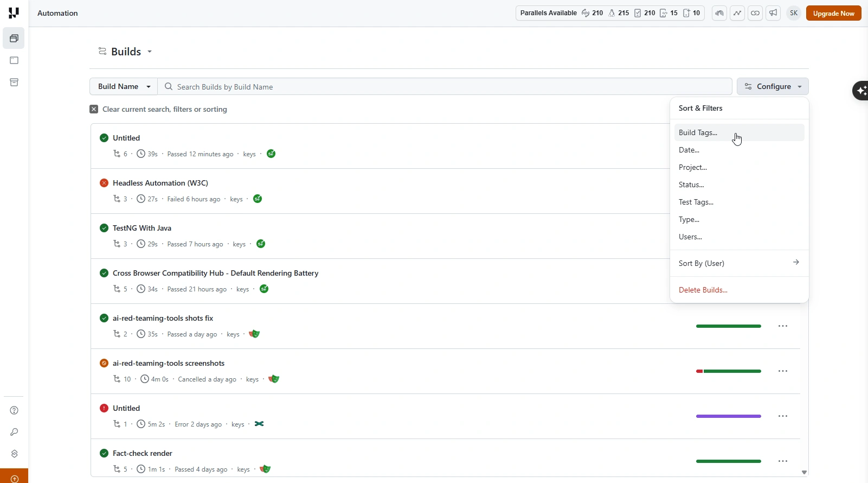Viewport: 868px width, 483px height.
Task: Open the integrations hexagon sidebar icon
Action: 14,454
